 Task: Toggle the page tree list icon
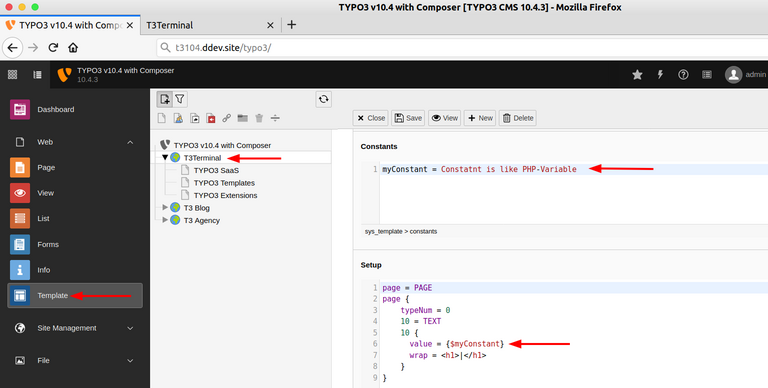click(x=37, y=74)
